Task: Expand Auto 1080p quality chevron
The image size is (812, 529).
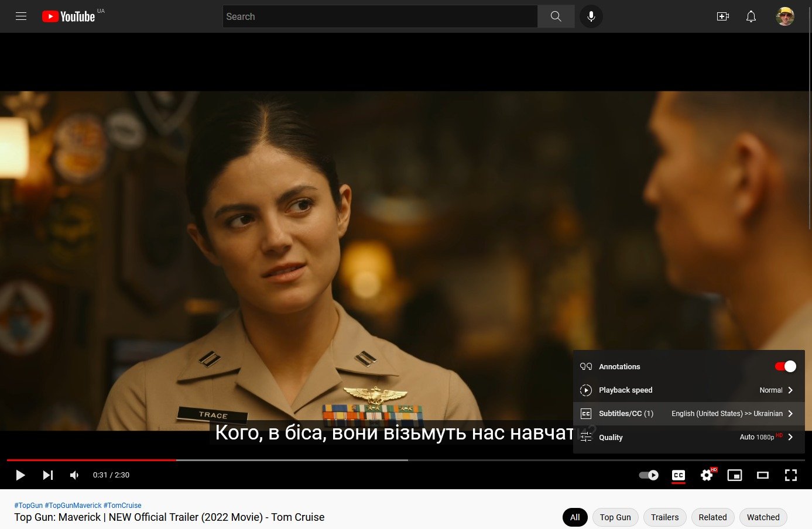Action: click(x=790, y=437)
